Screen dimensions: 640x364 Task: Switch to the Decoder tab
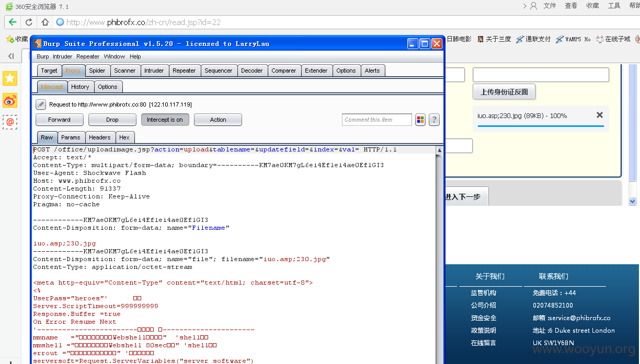point(252,71)
